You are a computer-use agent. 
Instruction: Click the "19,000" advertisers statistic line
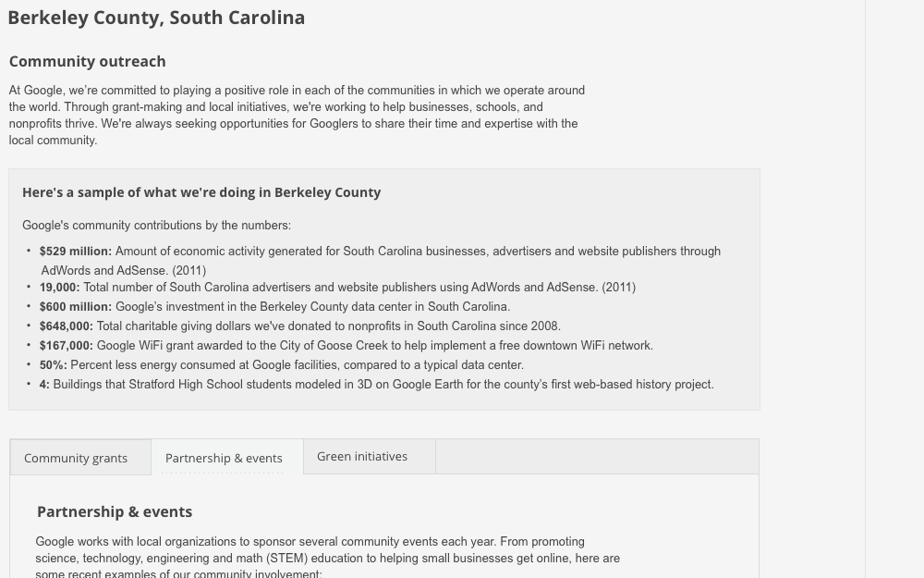point(337,288)
